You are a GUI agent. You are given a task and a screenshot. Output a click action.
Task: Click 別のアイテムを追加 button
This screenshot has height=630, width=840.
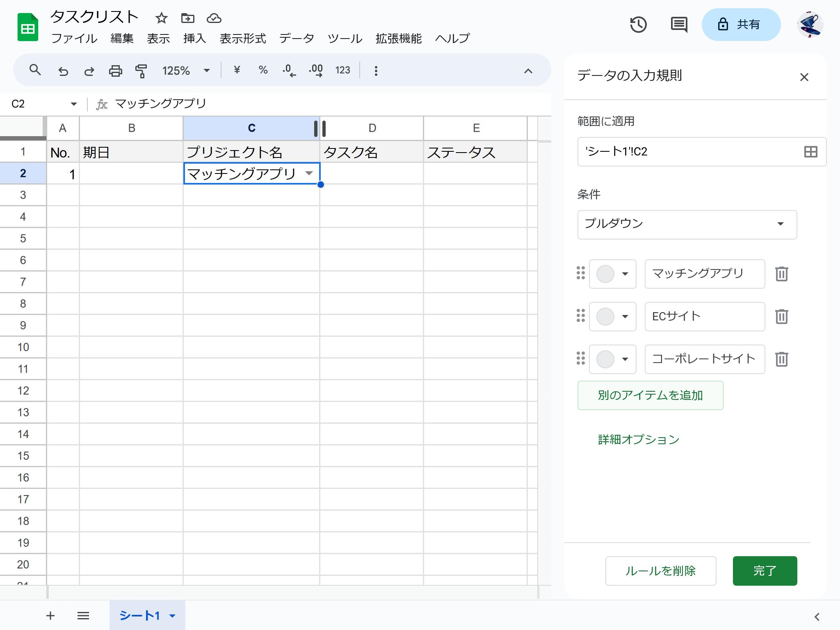[650, 395]
